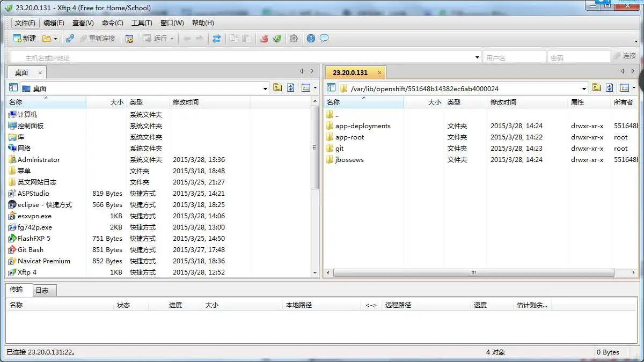Open the remote path dropdown arrow
This screenshot has height=362, width=644.
click(584, 88)
